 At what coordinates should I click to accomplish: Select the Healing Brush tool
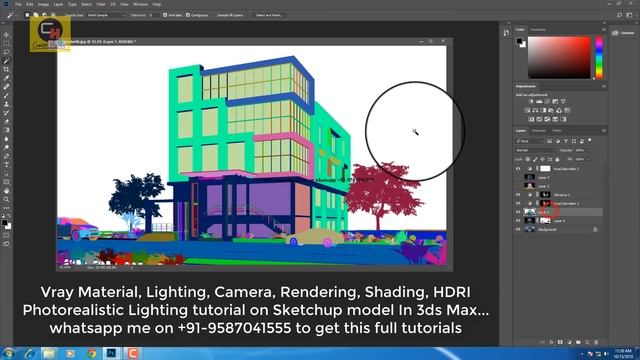(6, 87)
